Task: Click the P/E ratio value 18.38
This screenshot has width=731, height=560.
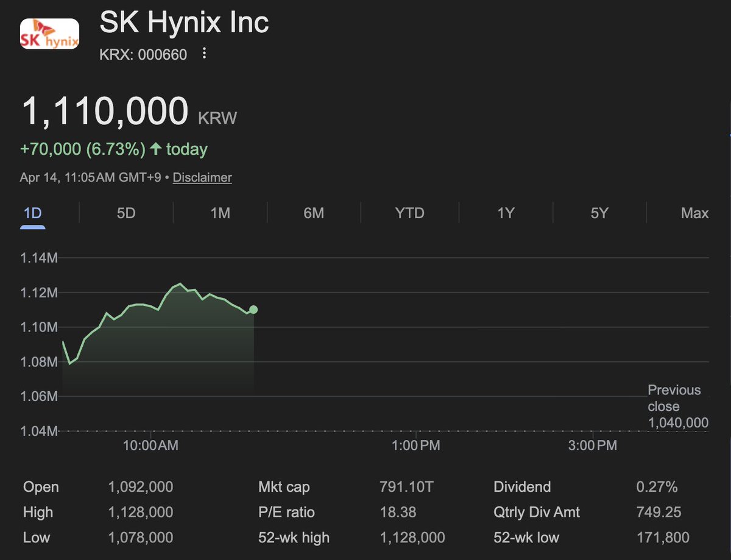Action: pos(398,512)
